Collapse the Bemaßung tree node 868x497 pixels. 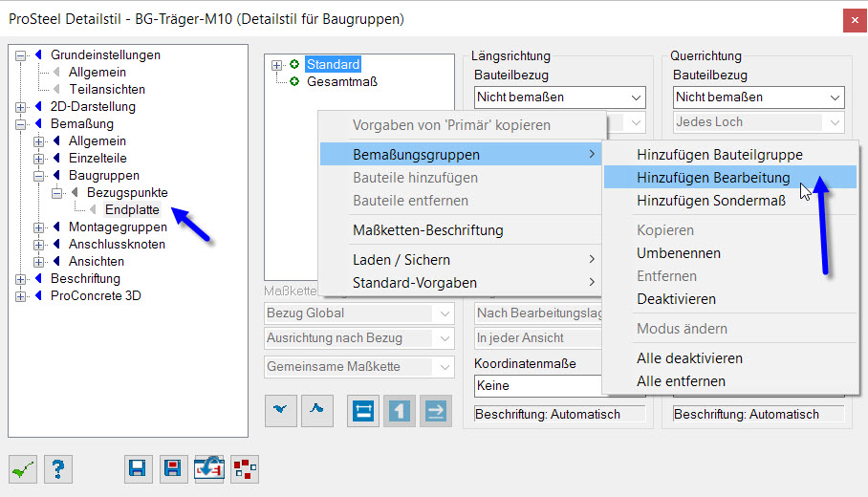(x=20, y=124)
